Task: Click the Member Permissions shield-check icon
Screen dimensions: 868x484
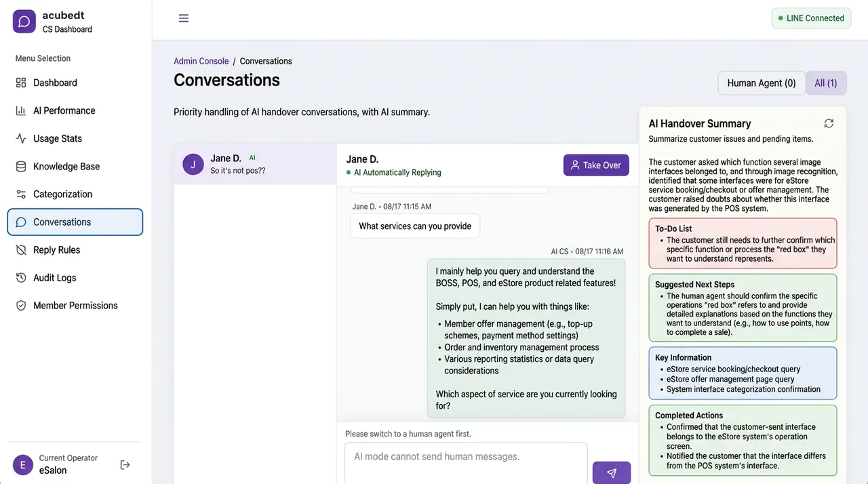Action: point(21,305)
